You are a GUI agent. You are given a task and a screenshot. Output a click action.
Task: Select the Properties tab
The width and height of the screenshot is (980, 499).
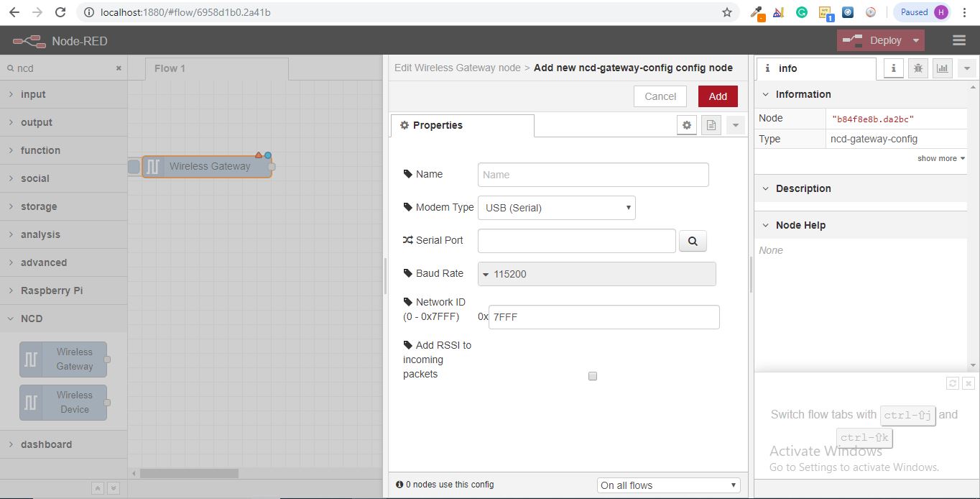coord(462,125)
